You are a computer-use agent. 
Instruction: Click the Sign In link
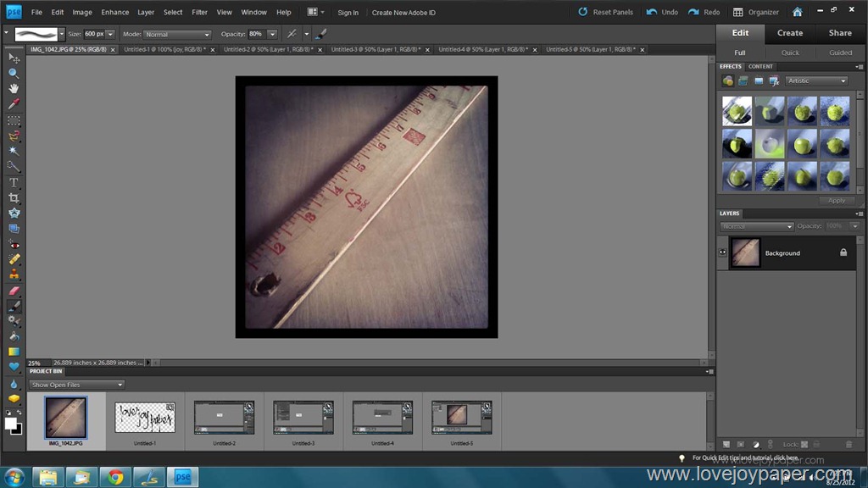(x=348, y=12)
